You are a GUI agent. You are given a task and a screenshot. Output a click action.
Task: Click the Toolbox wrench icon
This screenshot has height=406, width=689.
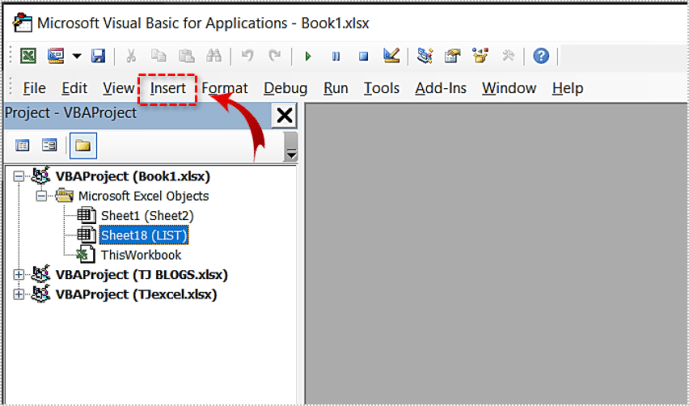(508, 56)
